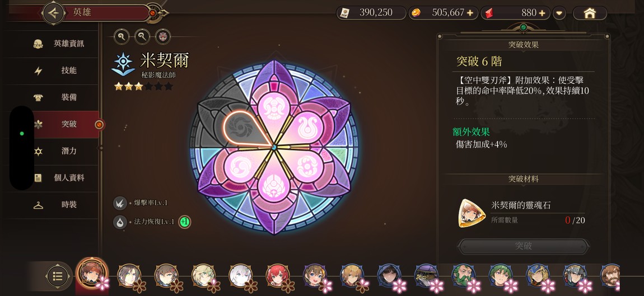Image resolution: width=644 pixels, height=296 pixels.
Task: Tap 米契爾的靈魂石 soul stone icon
Action: (x=469, y=213)
